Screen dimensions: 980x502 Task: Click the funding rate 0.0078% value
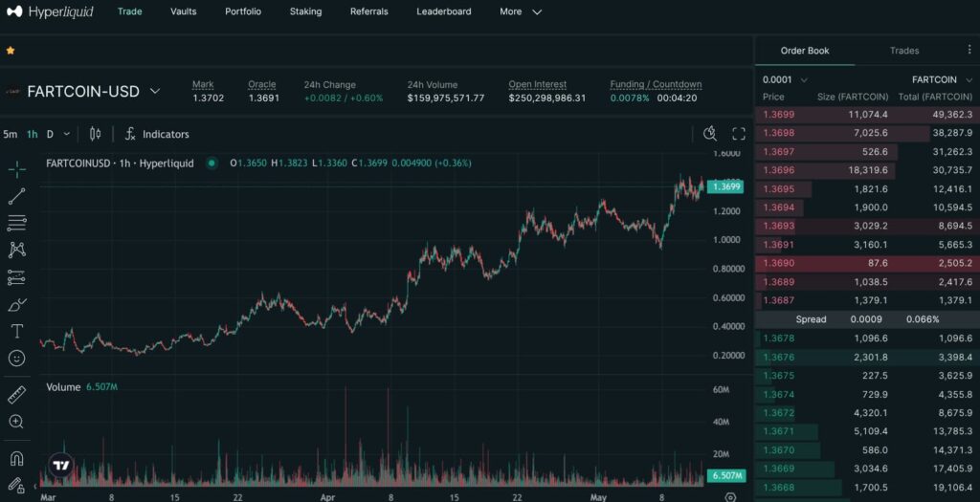[630, 98]
